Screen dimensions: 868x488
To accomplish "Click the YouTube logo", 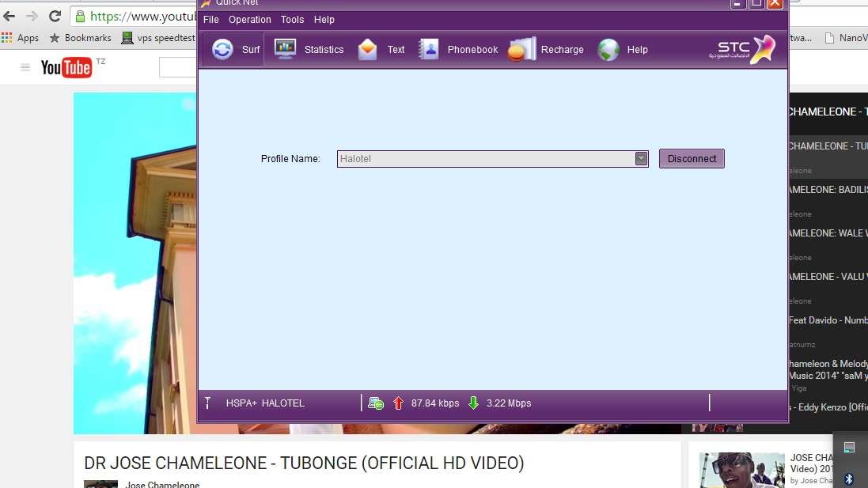I will click(x=66, y=67).
